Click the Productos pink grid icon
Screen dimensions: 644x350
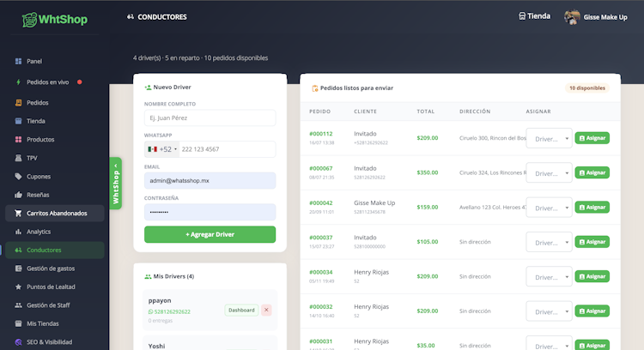click(x=18, y=140)
